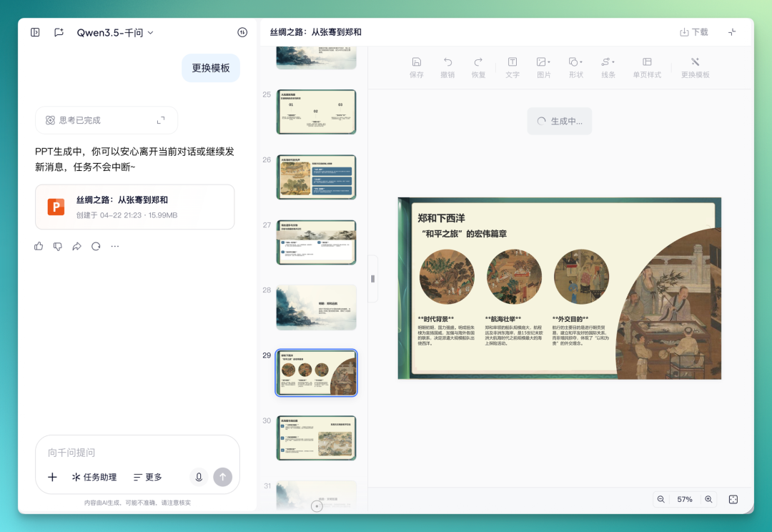Screen dimensions: 772x532
Task: Collapse the sidebar panel icon
Action: (35, 32)
